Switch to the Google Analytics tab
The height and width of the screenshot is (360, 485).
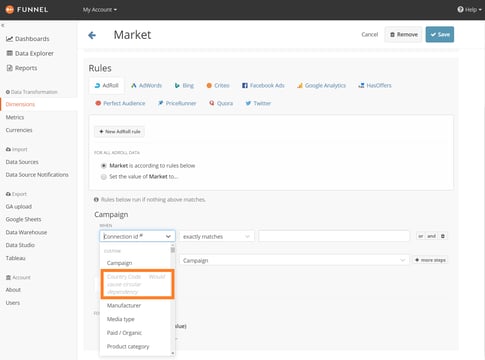(321, 86)
